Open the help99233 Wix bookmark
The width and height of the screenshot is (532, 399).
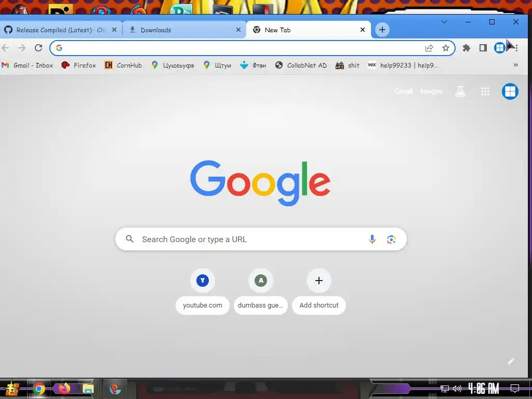403,65
